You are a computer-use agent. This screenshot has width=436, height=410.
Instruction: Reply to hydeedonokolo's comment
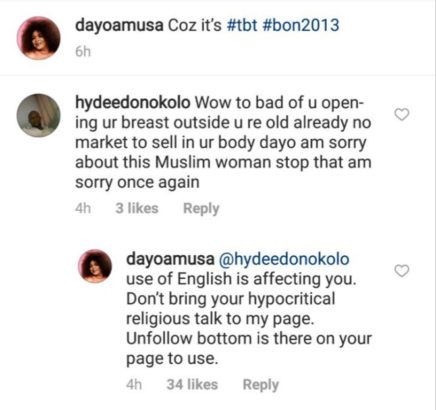pyautogui.click(x=201, y=209)
